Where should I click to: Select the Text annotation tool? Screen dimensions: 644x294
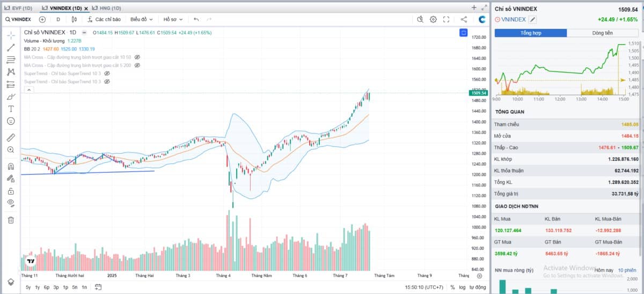pos(11,109)
